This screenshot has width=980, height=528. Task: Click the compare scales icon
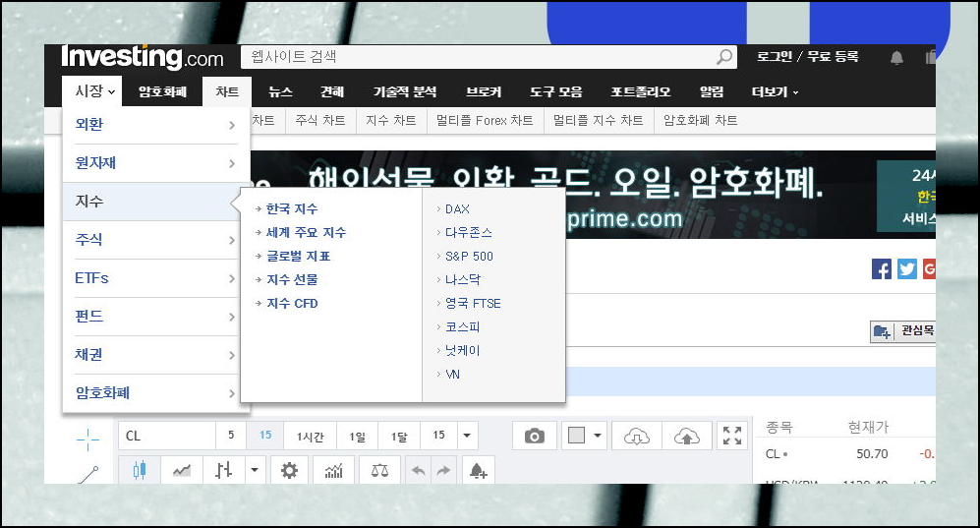point(379,470)
